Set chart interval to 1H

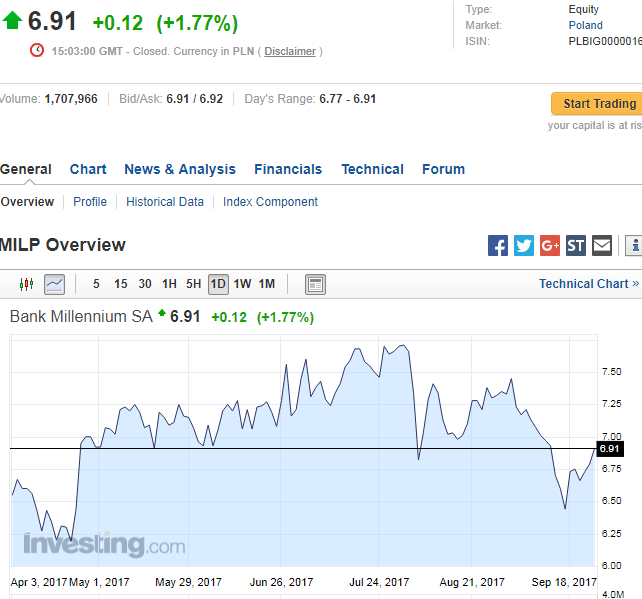[x=169, y=284]
